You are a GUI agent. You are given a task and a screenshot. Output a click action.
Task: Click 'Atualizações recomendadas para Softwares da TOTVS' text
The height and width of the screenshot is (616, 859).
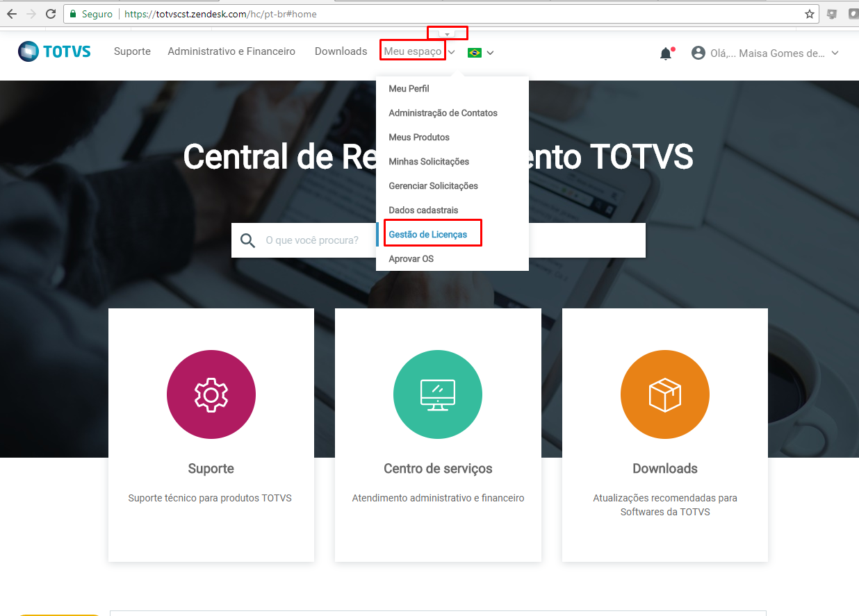(665, 505)
